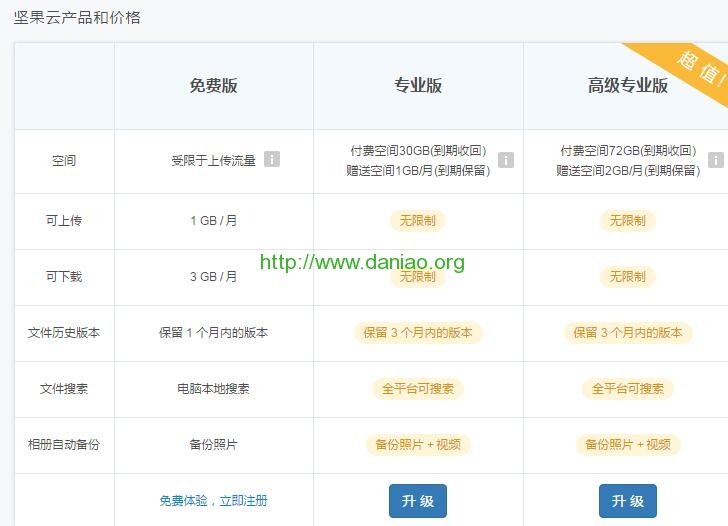Click the 空间 row label
This screenshot has width=728, height=526.
(64, 161)
